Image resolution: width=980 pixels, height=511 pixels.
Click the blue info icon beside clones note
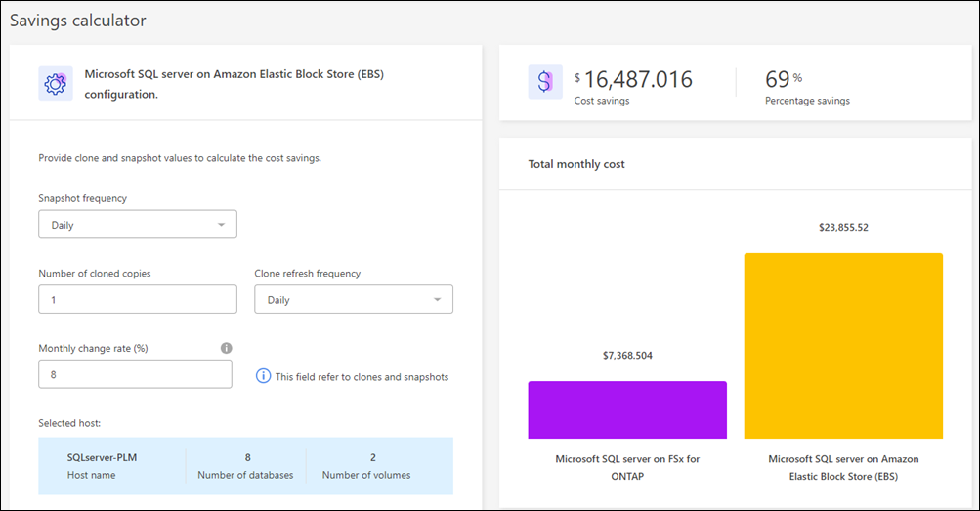pos(263,376)
